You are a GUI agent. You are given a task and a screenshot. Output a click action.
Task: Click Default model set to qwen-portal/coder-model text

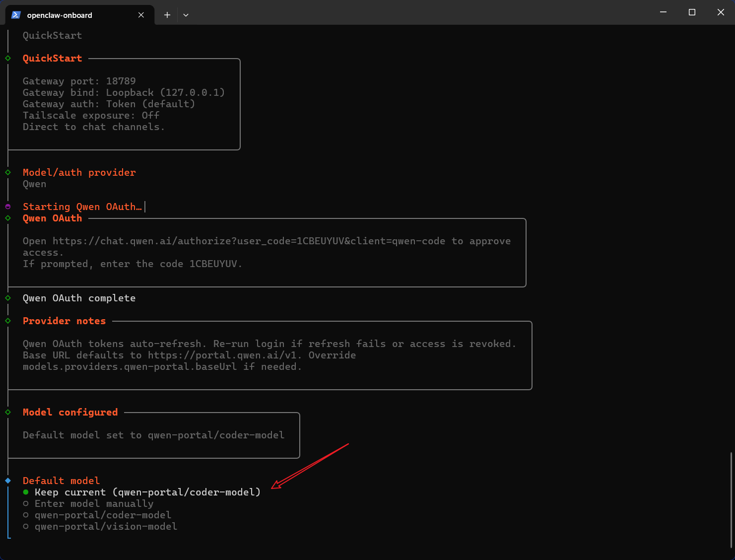pyautogui.click(x=154, y=435)
